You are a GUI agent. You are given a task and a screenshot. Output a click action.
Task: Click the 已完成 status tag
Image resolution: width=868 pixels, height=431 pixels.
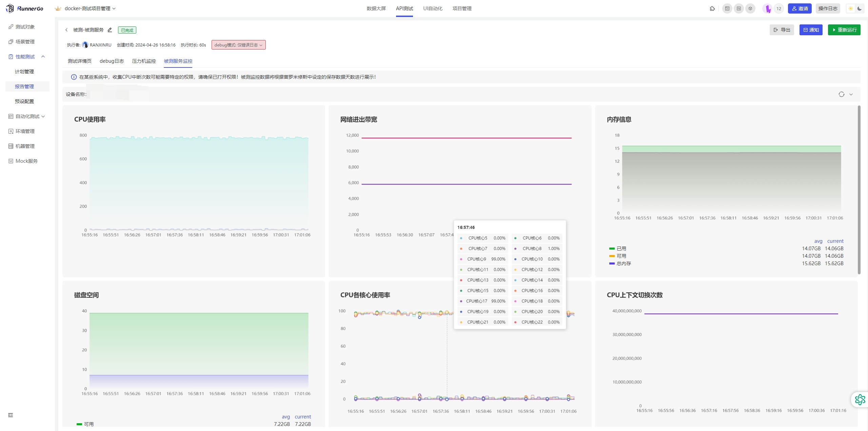coord(127,30)
